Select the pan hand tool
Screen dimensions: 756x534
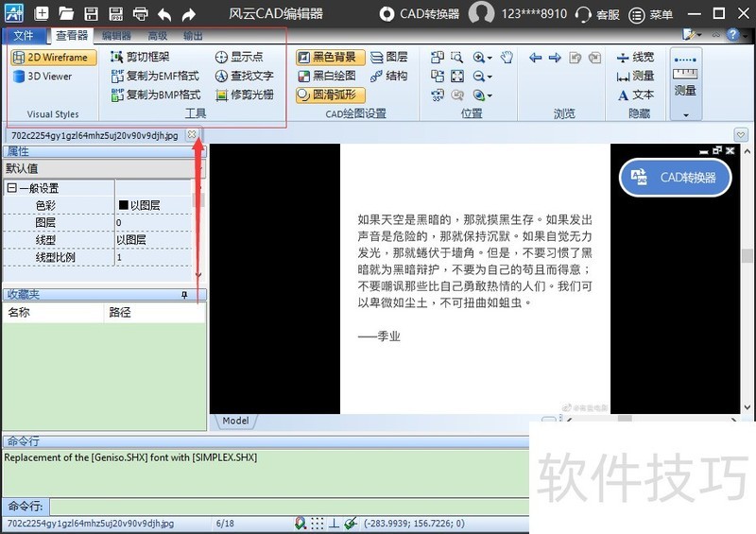pyautogui.click(x=507, y=58)
